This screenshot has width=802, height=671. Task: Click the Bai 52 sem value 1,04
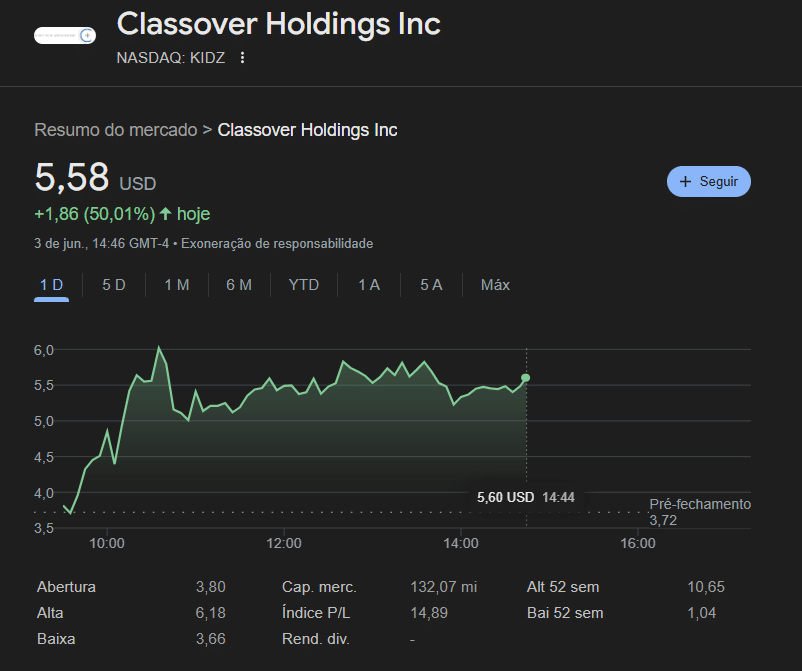pyautogui.click(x=701, y=613)
